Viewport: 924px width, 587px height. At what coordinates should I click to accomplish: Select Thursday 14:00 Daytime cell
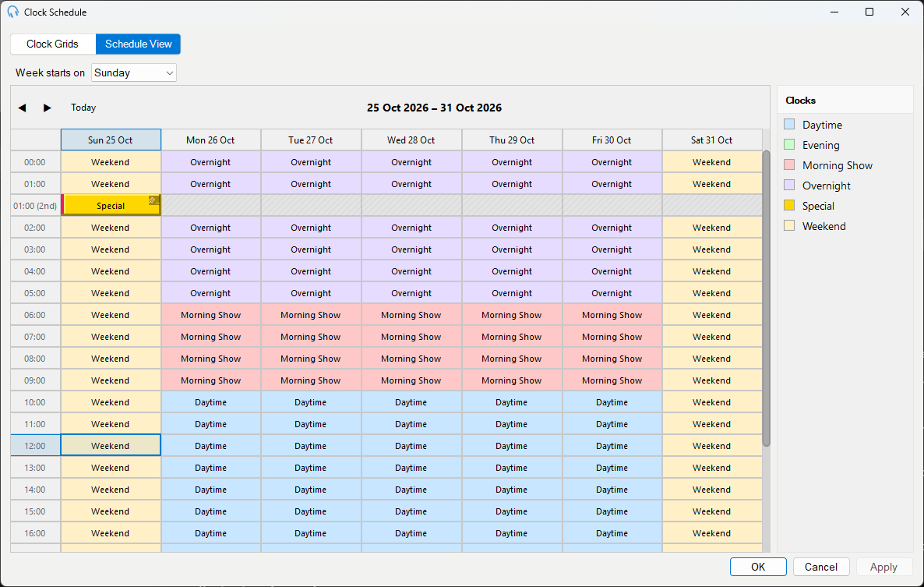(x=512, y=490)
